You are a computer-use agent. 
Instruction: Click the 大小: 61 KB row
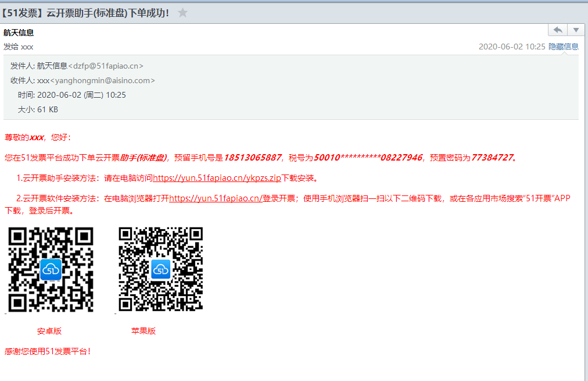[38, 109]
